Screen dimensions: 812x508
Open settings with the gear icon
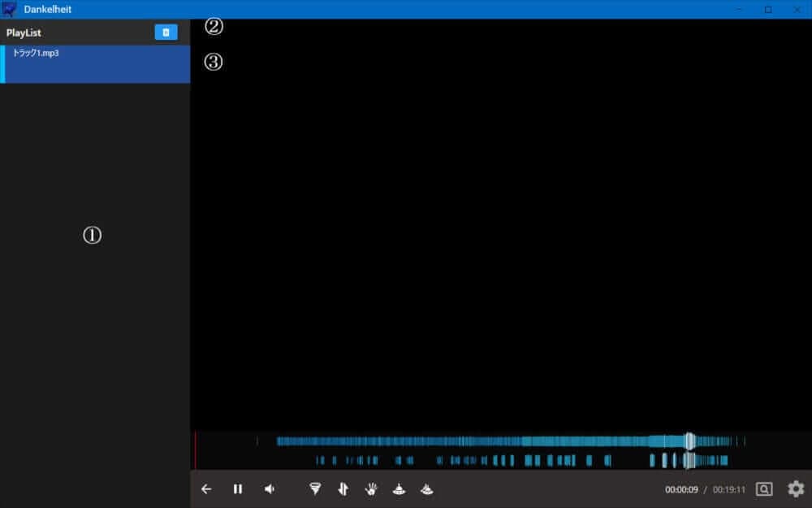tap(796, 489)
